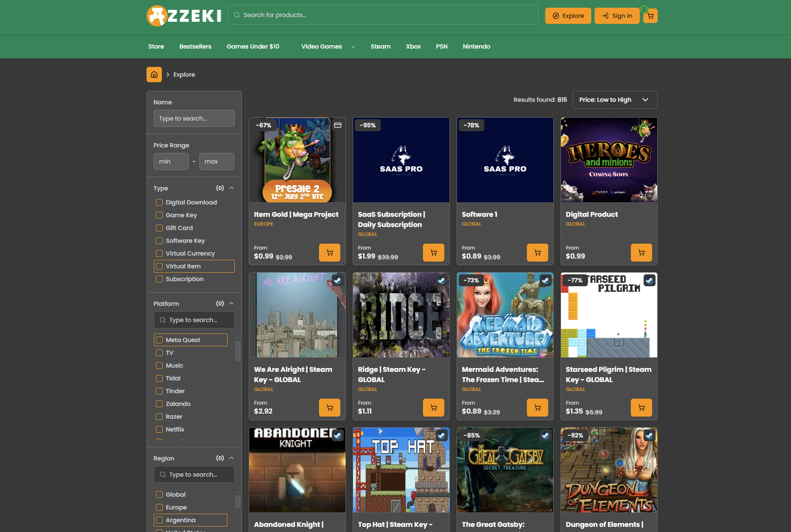
Task: Open the Store menu item
Action: coord(156,46)
